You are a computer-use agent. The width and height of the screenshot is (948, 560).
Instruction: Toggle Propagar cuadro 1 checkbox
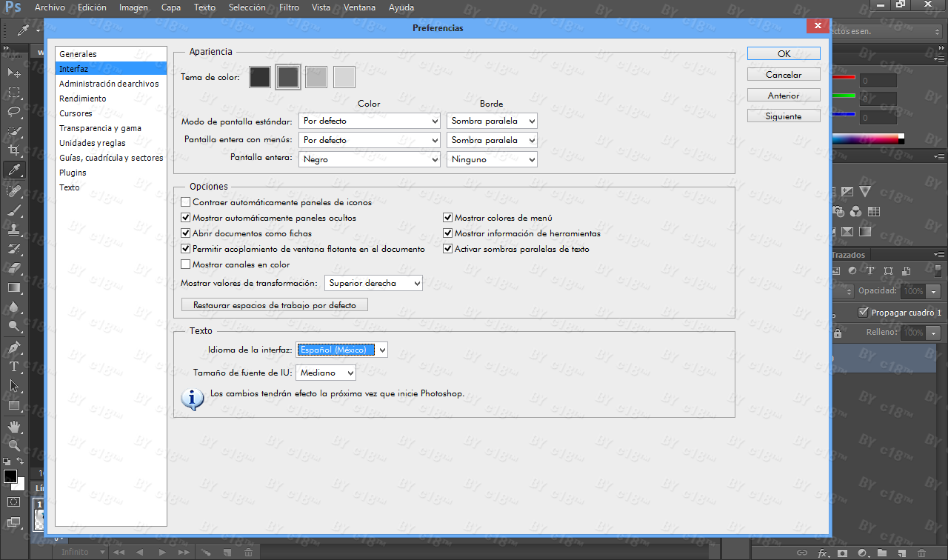[864, 313]
